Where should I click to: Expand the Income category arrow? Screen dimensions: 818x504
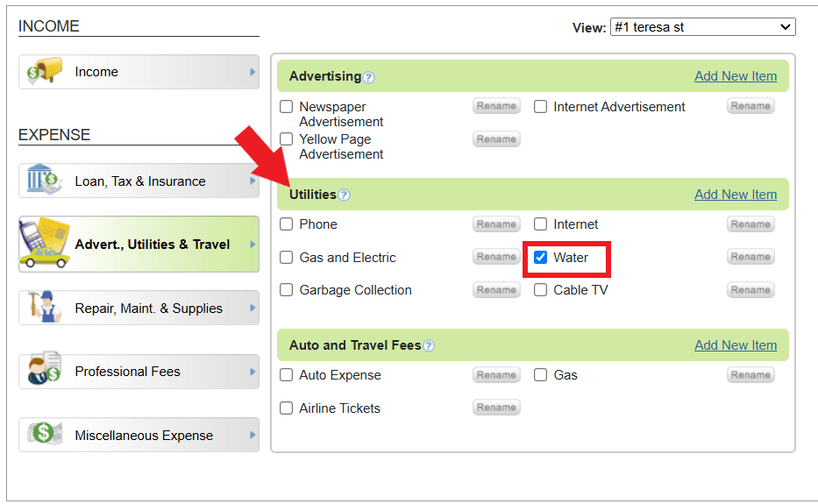(253, 72)
